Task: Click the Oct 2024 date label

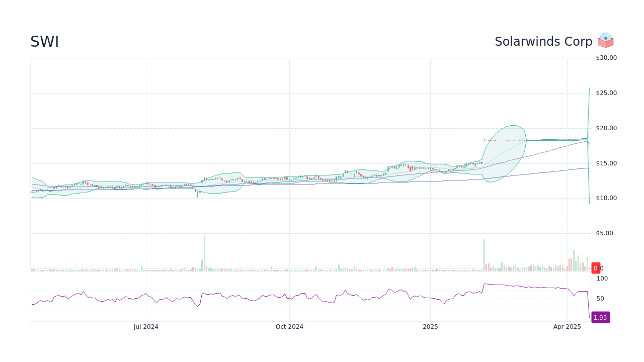Action: pyautogui.click(x=289, y=327)
